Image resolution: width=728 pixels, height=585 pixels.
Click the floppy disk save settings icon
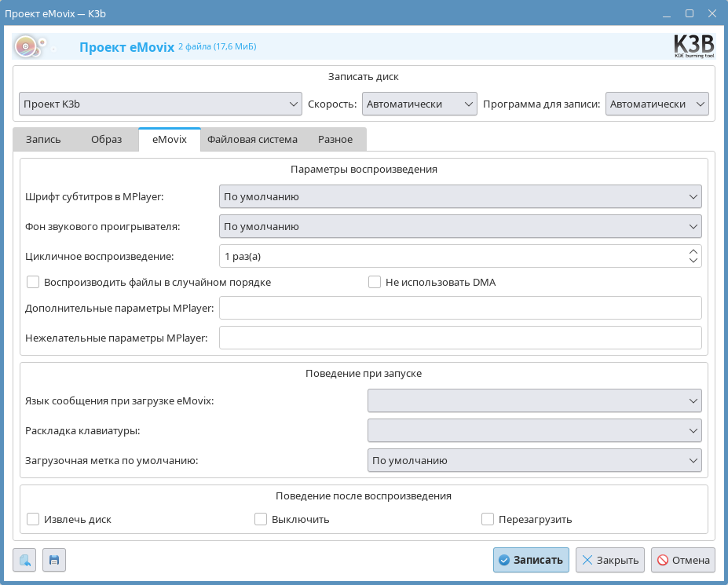[x=54, y=560]
